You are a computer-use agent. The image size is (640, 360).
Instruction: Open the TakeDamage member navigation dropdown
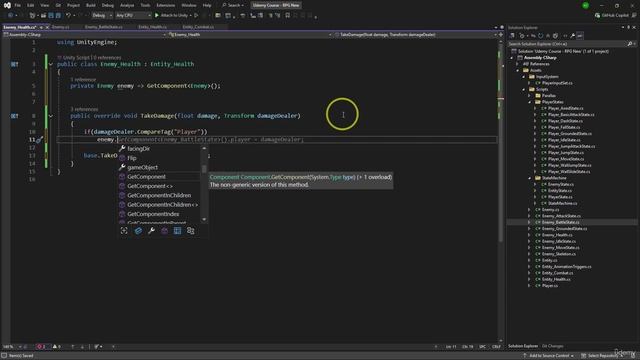coord(416,35)
